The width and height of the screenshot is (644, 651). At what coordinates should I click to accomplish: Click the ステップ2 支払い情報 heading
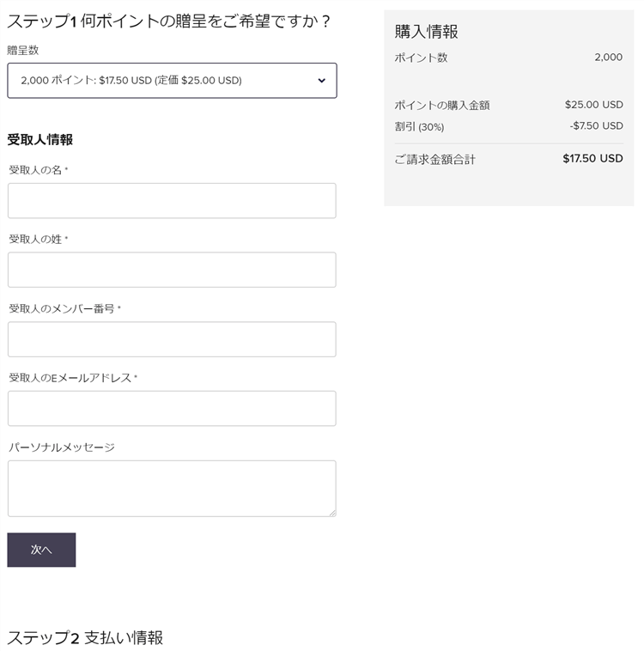[85, 637]
